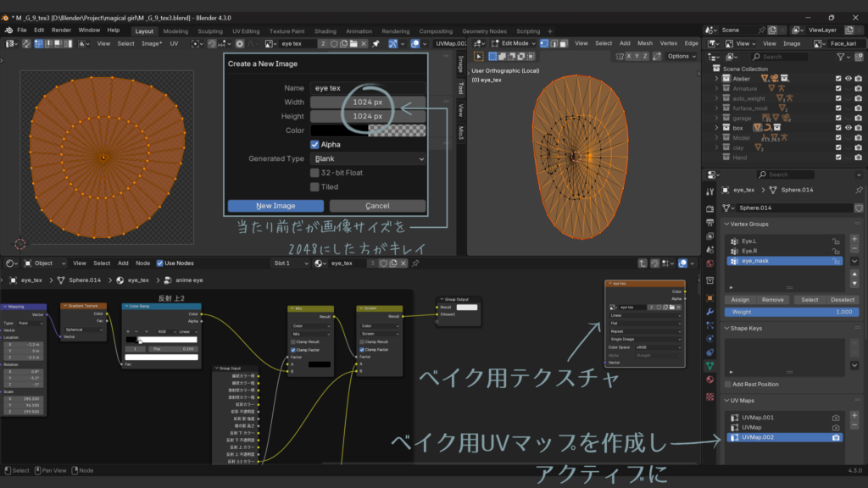Viewport: 868px width, 488px height.
Task: Collapse the Vertex Groups panel
Action: pos(726,225)
